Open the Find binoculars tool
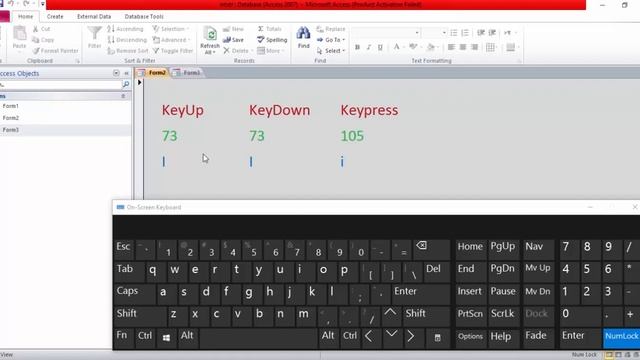The height and width of the screenshot is (360, 640). click(303, 33)
